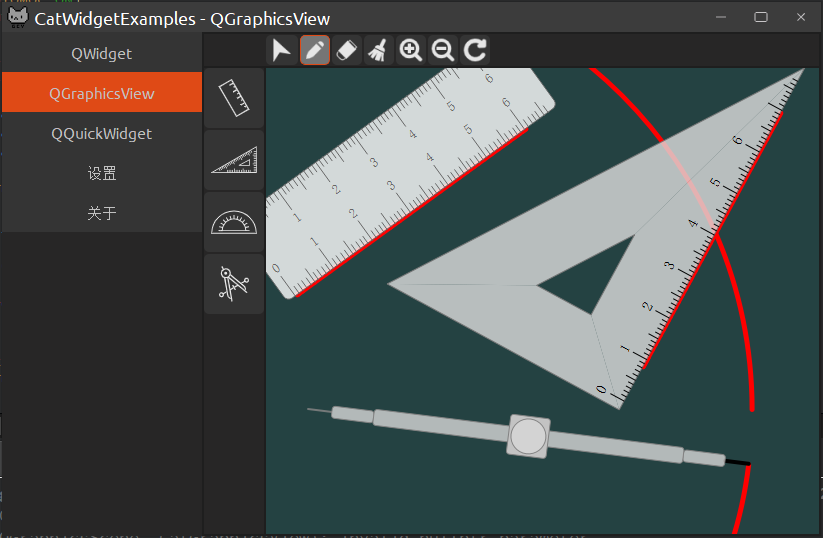The width and height of the screenshot is (823, 538).
Task: Switch to QQuickWidget page
Action: (102, 133)
